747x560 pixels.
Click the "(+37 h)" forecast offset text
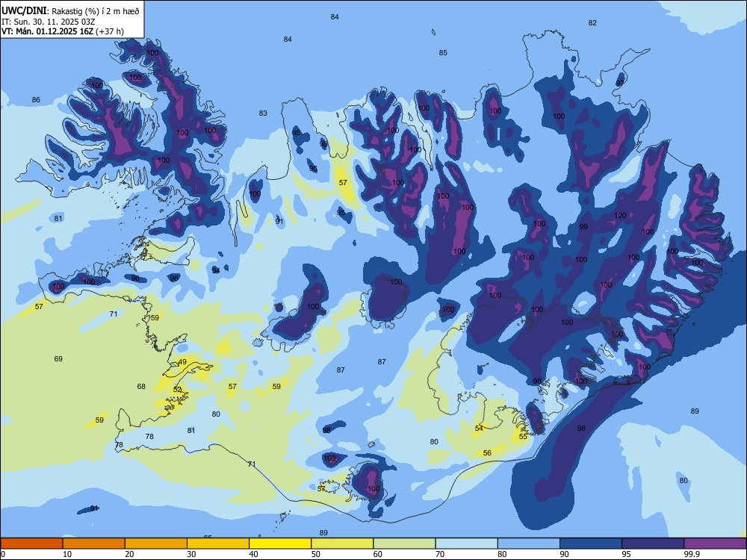point(110,31)
